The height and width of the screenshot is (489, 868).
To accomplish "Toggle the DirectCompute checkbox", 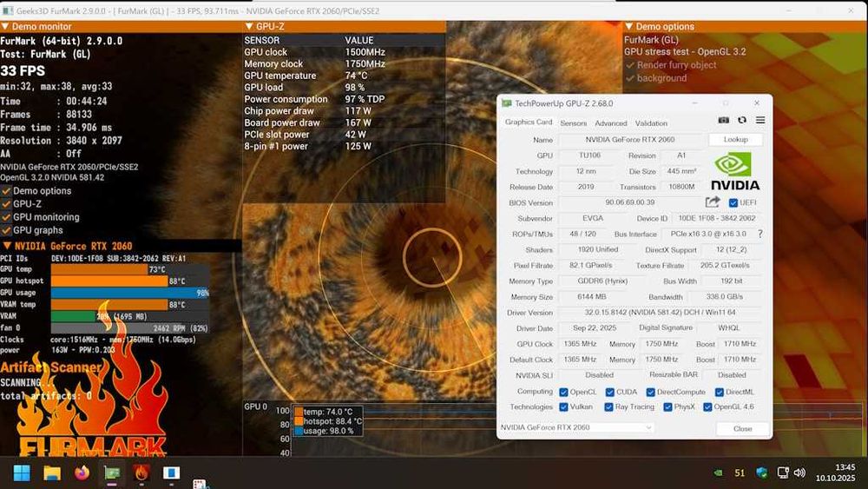I will (650, 392).
